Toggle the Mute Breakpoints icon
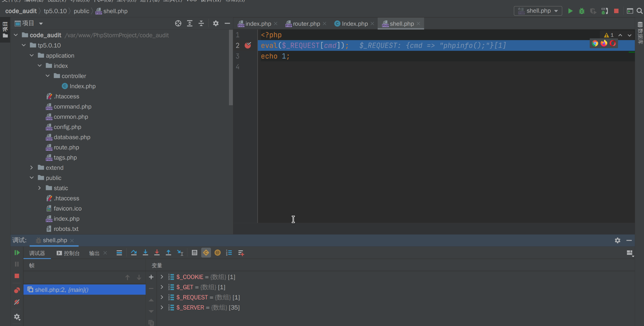Viewport: 644px width, 326px height. click(17, 302)
